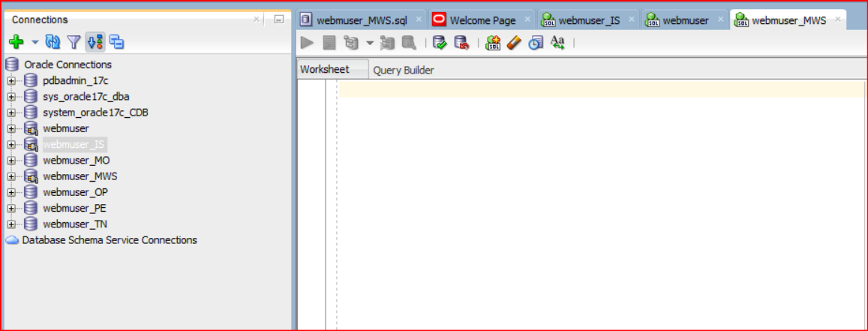Expand webmuser_MWS connection

pos(11,176)
